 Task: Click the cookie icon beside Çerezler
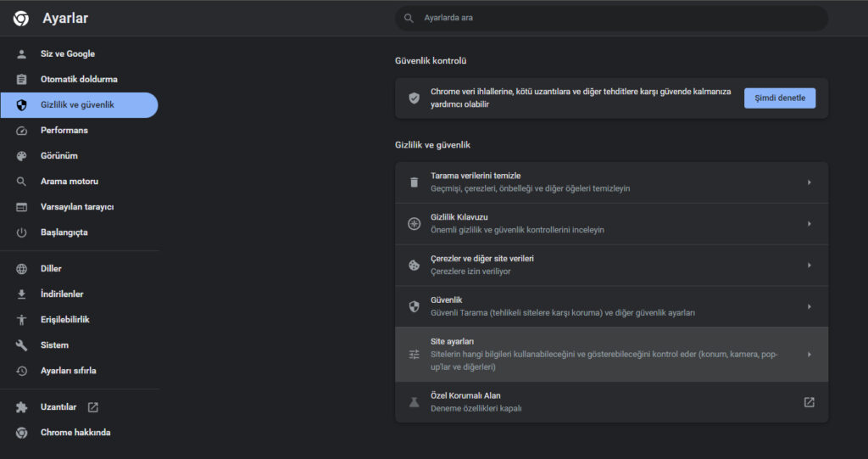point(414,265)
